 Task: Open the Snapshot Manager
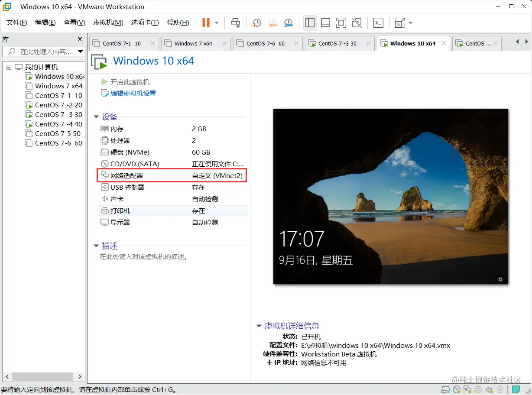(x=288, y=23)
